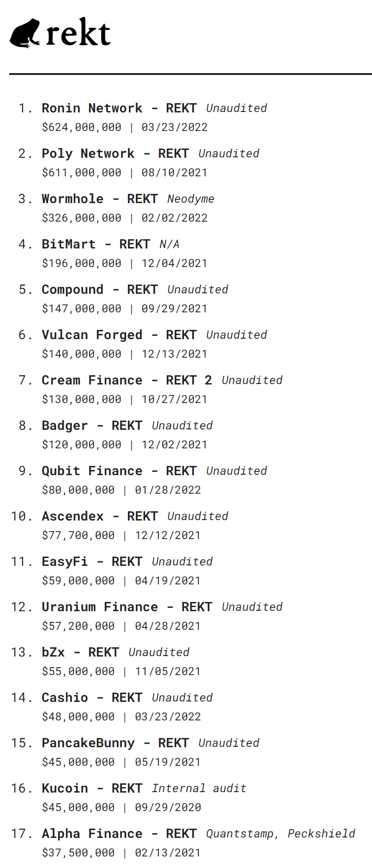This screenshot has height=868, width=372.
Task: Open the Ronin Network - REKT article
Action: click(x=119, y=108)
